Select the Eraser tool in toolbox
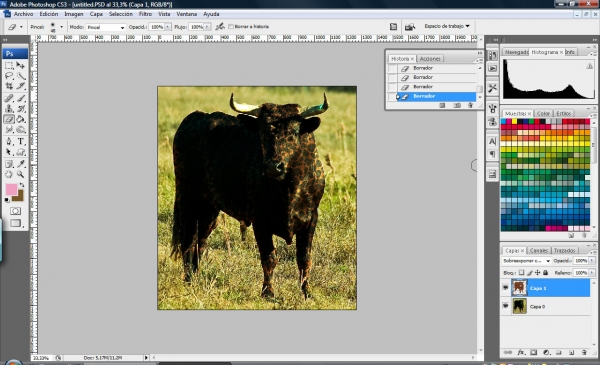Viewport: 600px width, 365px height. pos(9,119)
